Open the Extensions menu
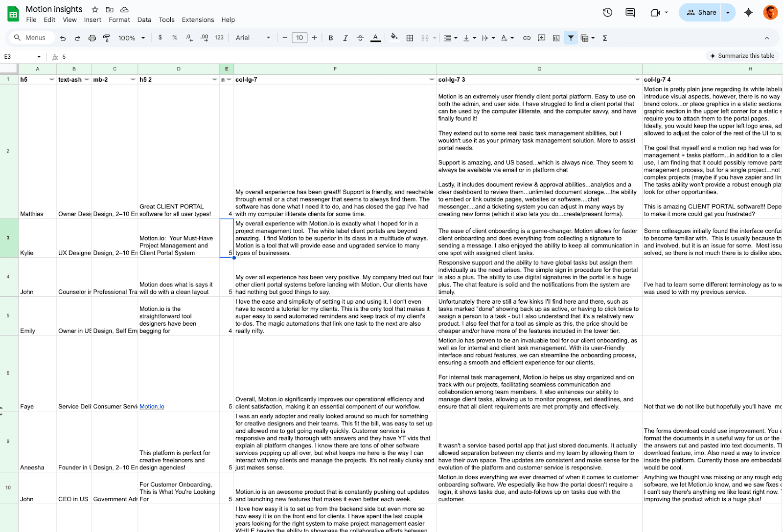The image size is (783, 532). point(198,20)
